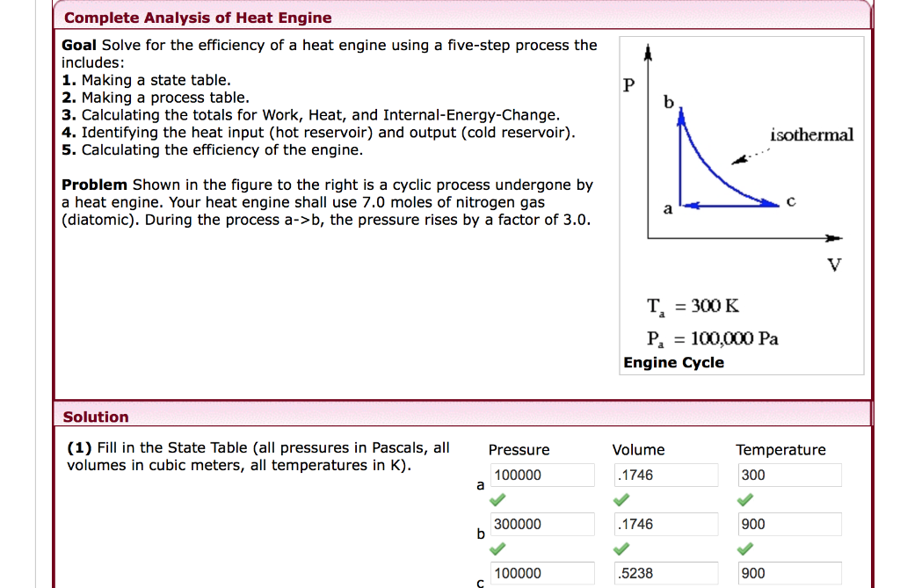The image size is (900, 588).
Task: Click the Solution section header
Action: click(97, 417)
